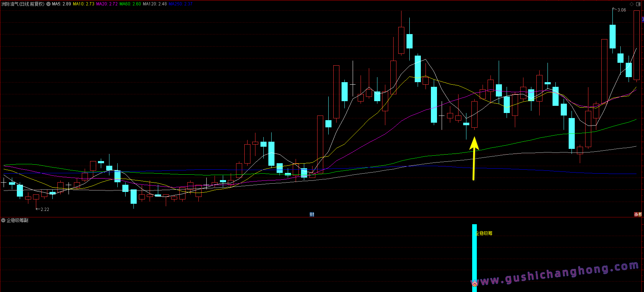Click the green MA60 label

[130, 4]
